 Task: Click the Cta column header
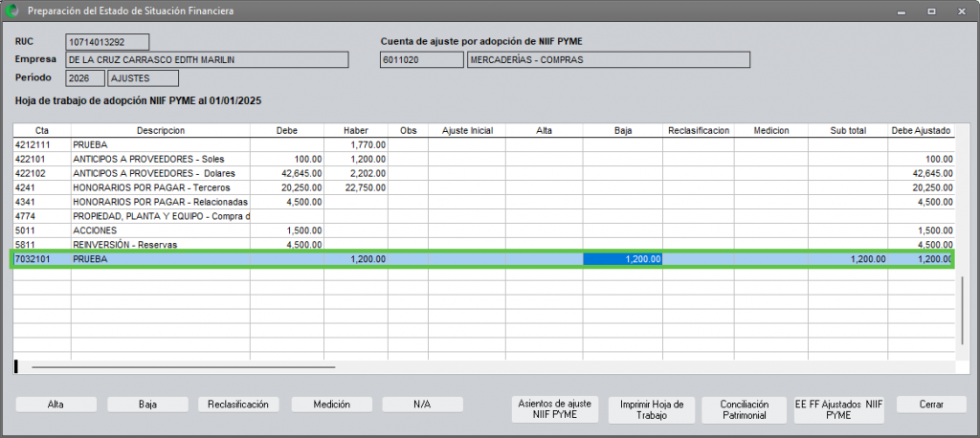[x=42, y=131]
